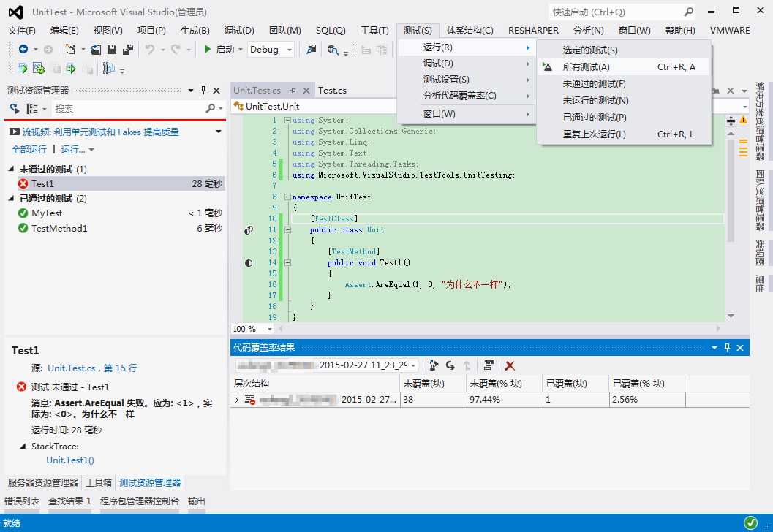The image size is (773, 532).
Task: Click the Redo arrow icon
Action: (x=176, y=49)
